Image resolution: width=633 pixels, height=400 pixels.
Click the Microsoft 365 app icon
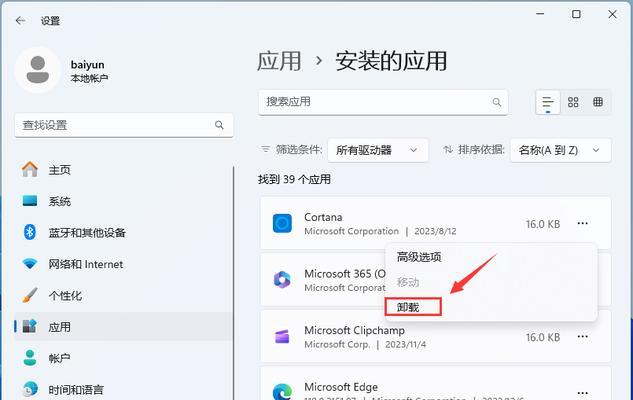[x=282, y=279]
